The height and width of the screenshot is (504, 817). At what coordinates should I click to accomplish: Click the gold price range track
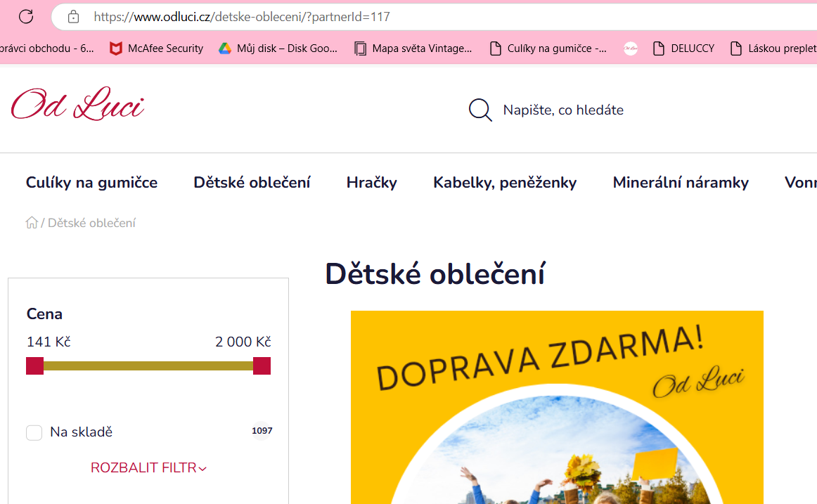click(x=148, y=366)
